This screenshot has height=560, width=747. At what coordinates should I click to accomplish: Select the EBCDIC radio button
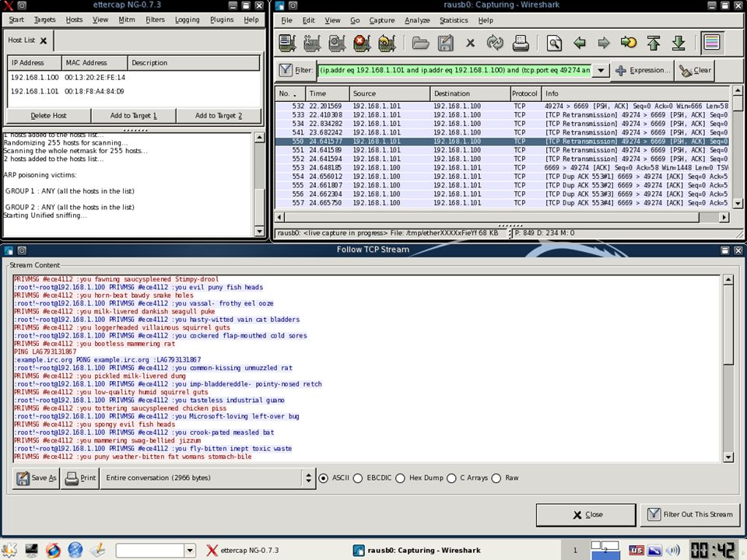(x=358, y=478)
